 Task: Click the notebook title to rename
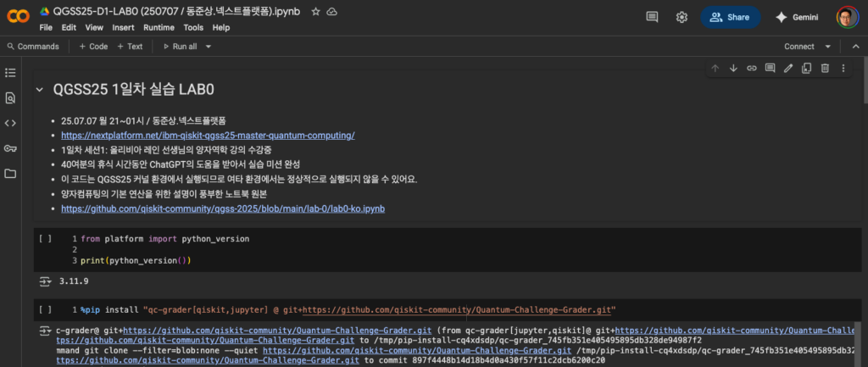177,12
